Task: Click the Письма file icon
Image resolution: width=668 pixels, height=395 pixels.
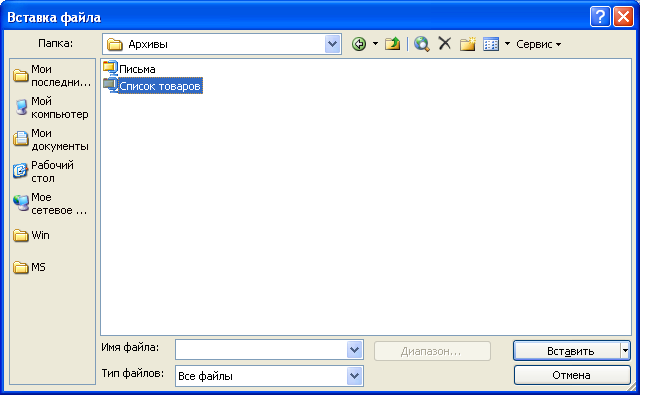Action: pos(110,68)
